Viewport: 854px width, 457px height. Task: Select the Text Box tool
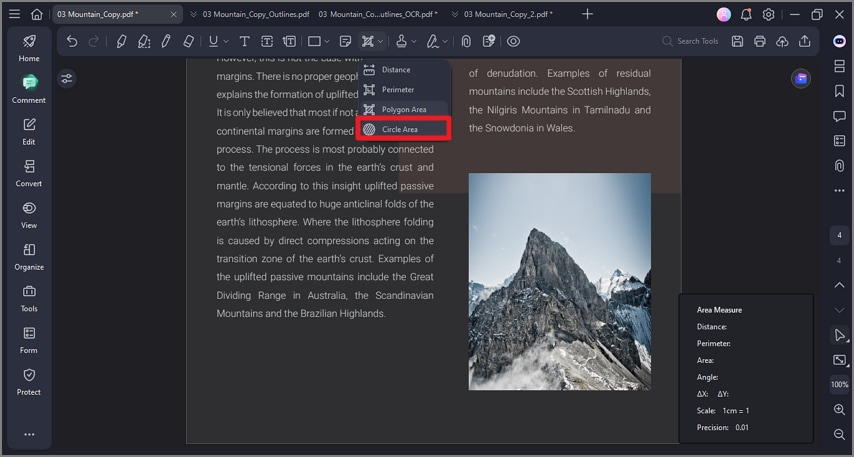[x=267, y=41]
